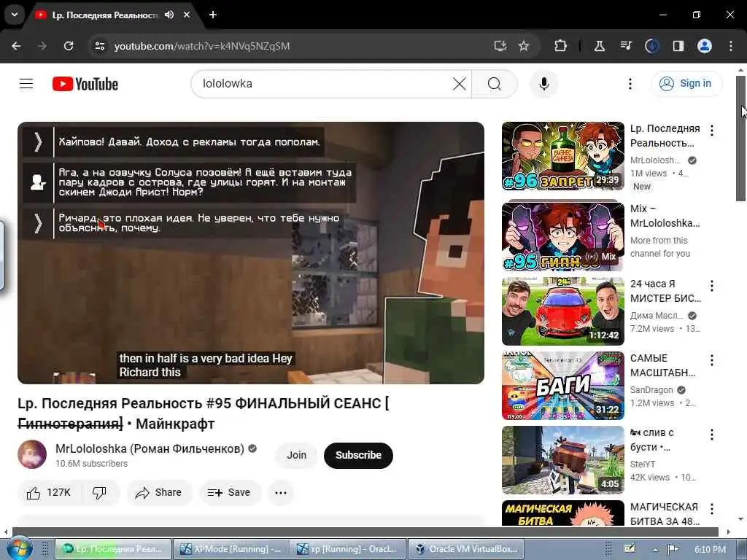Viewport: 747px width, 560px height.
Task: Open Chrome Labs flask icon
Action: pyautogui.click(x=600, y=46)
